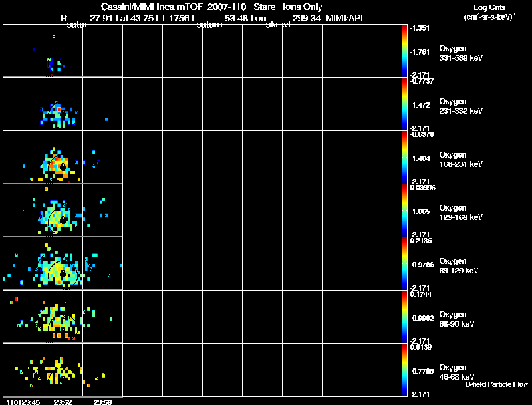Click the Oxygen 231-332 keV label
Image resolution: width=532 pixels, height=405 pixels.
461,106
